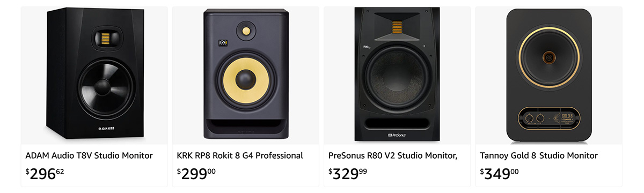Click the Tannoy Gold 8 front control panel
This screenshot has width=644, height=193.
548,118
